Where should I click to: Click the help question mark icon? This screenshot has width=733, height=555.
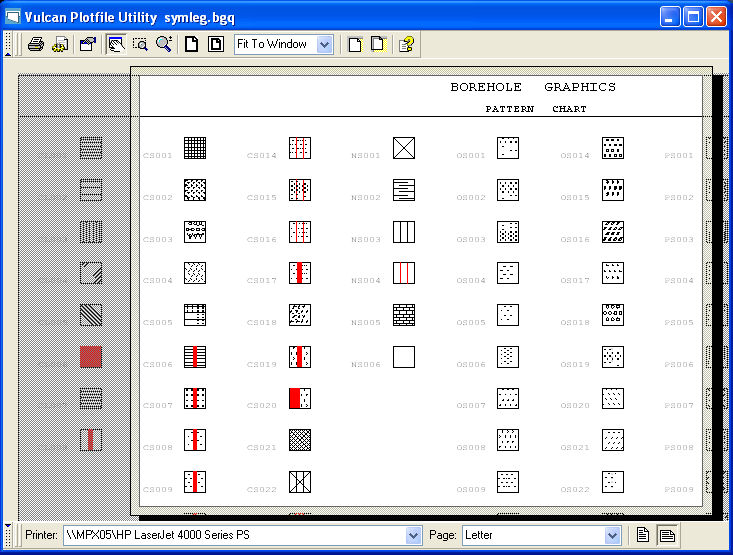coord(406,44)
